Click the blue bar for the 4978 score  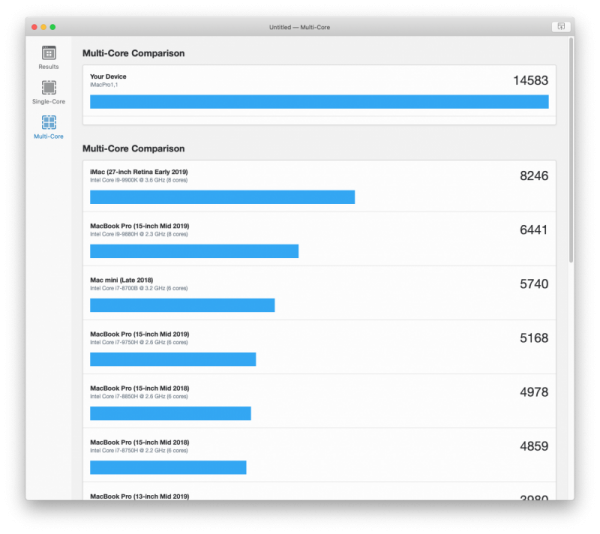[x=171, y=414]
